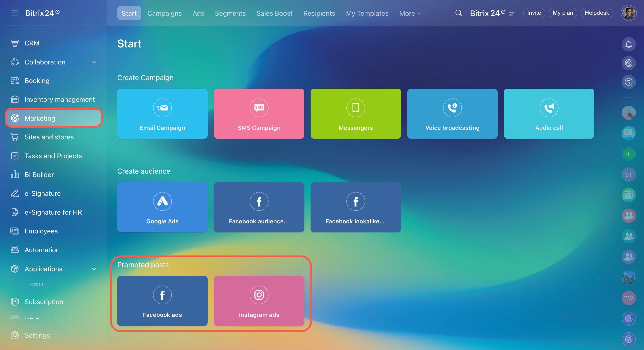The image size is (644, 350).
Task: Expand the Collaboration menu chevron
Action: (94, 62)
